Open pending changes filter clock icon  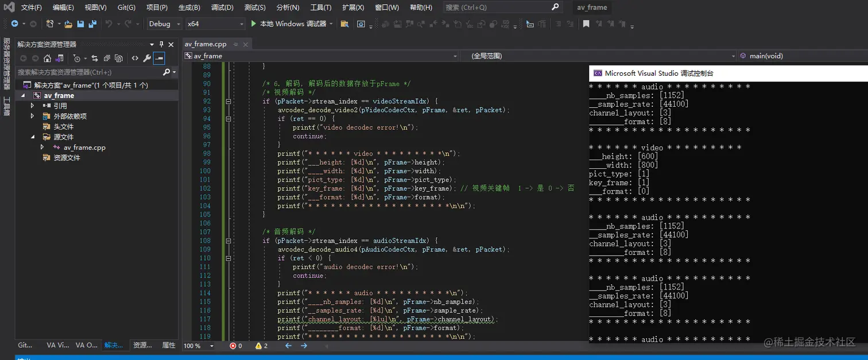(x=77, y=59)
